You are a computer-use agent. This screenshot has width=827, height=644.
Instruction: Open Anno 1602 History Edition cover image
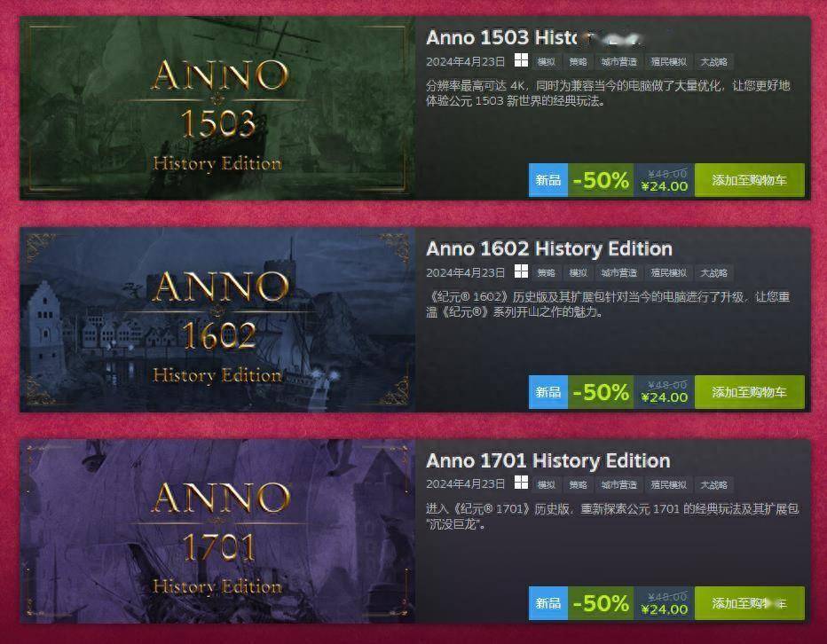pyautogui.click(x=217, y=319)
